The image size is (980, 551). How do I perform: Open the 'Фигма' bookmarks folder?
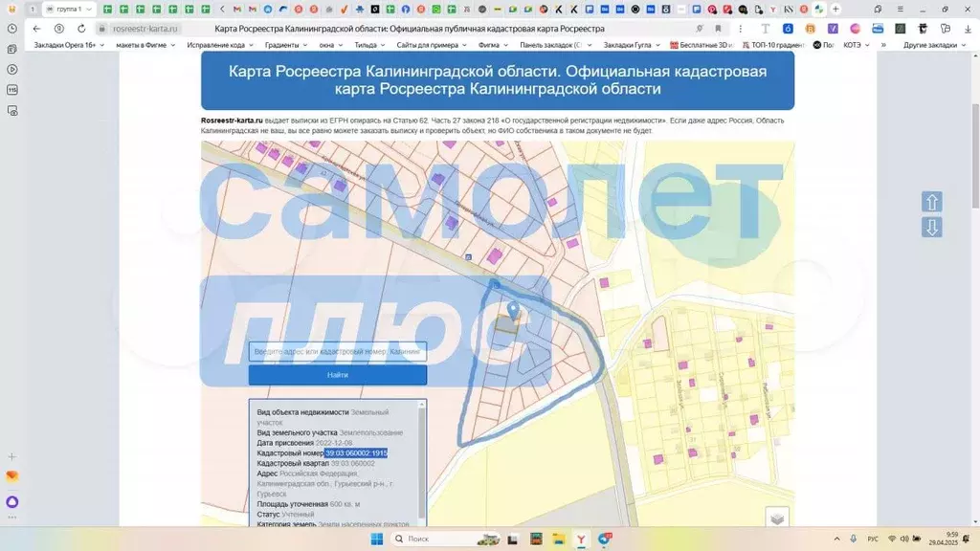coord(493,45)
